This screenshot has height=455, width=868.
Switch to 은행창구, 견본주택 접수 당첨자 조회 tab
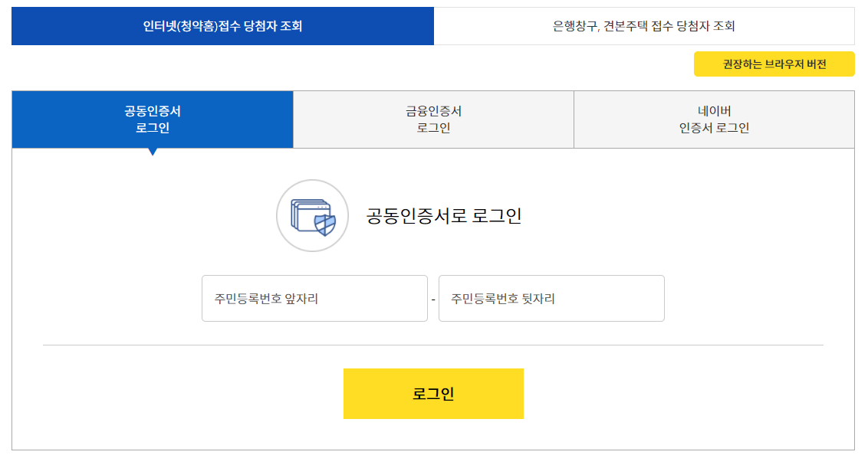click(644, 26)
